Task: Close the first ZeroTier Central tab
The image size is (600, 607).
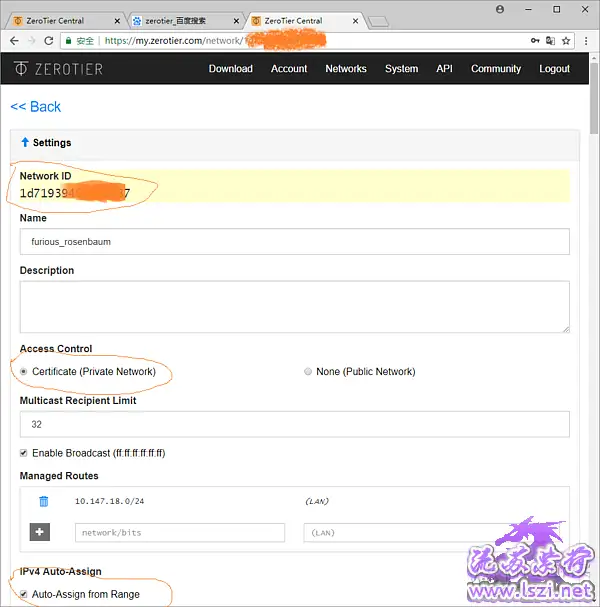Action: click(x=117, y=21)
